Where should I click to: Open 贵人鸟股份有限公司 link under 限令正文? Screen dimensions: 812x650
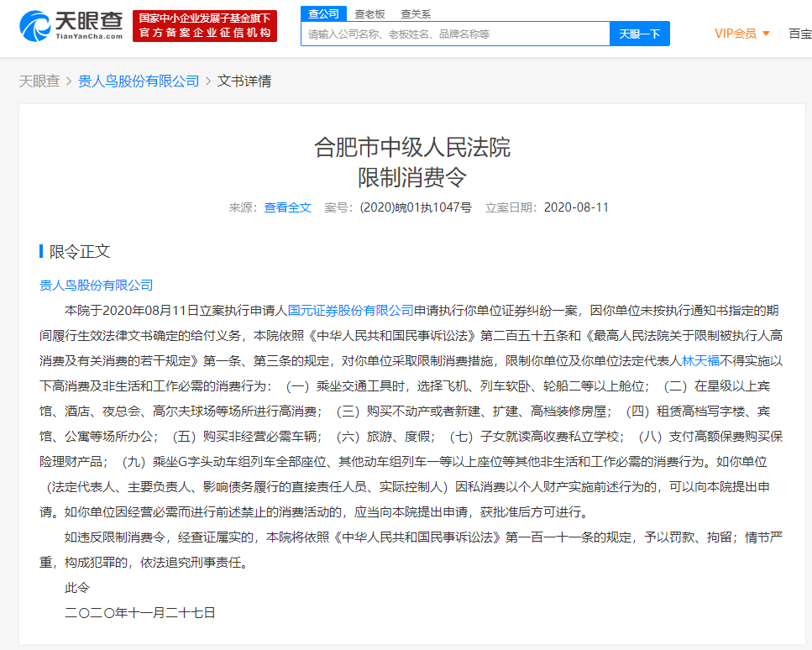coord(97,286)
